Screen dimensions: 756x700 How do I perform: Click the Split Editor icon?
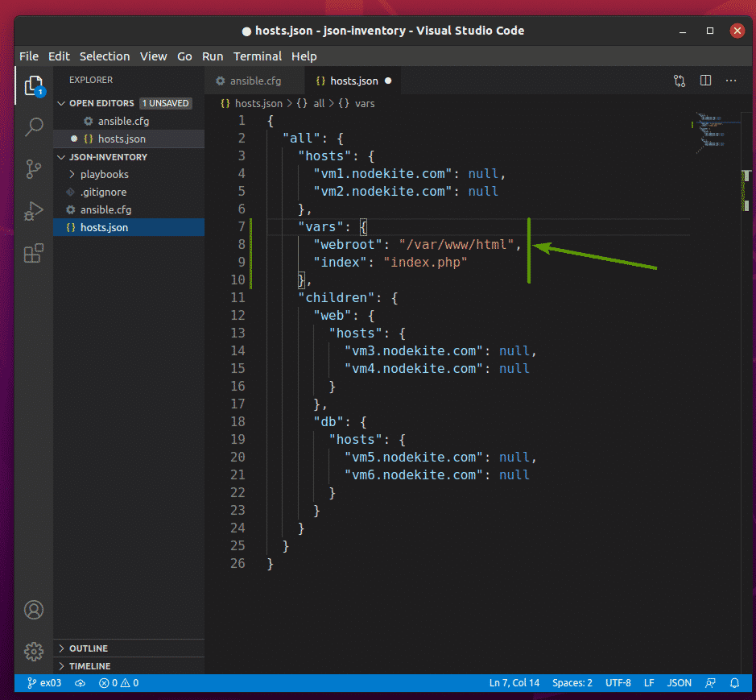coord(706,81)
